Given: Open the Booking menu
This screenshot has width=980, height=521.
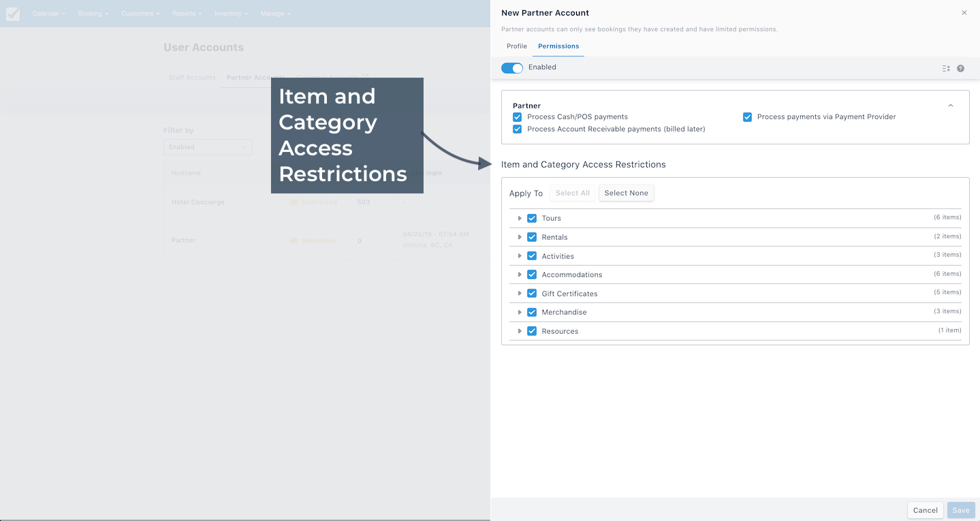Looking at the screenshot, I should click(x=93, y=14).
